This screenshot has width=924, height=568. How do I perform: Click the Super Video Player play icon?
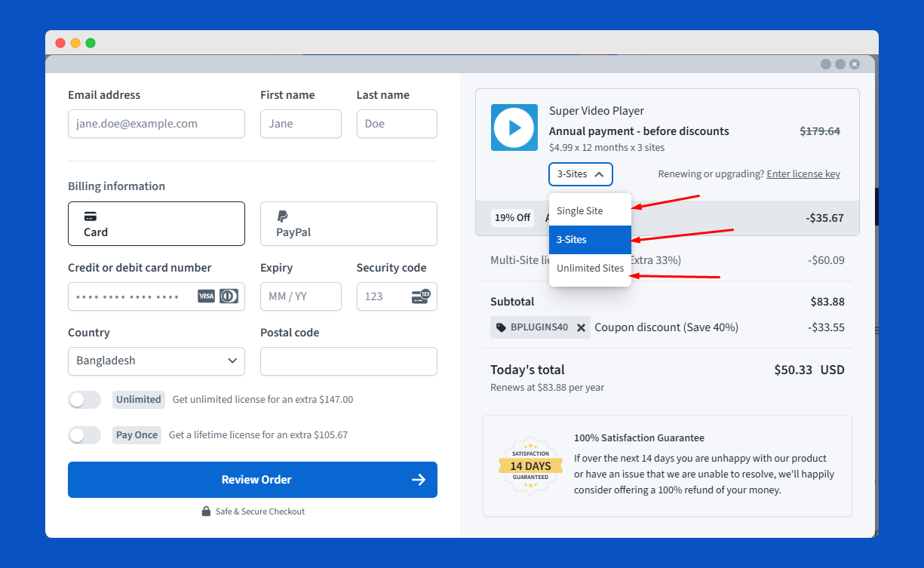coord(514,127)
